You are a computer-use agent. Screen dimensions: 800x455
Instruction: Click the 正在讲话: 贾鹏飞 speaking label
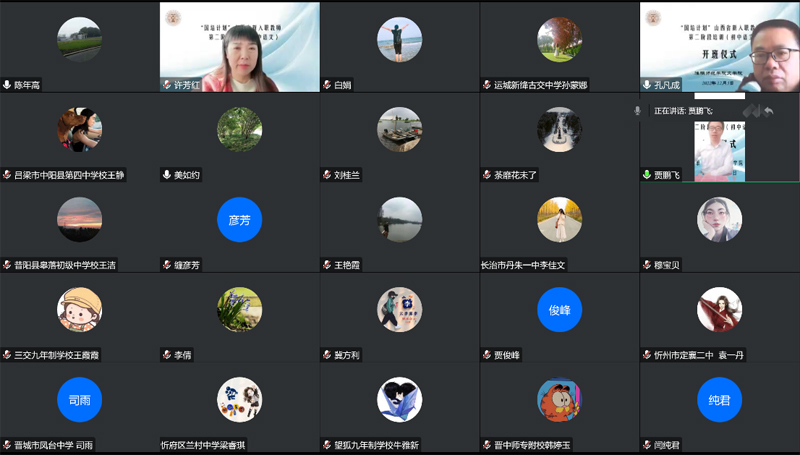tap(683, 111)
